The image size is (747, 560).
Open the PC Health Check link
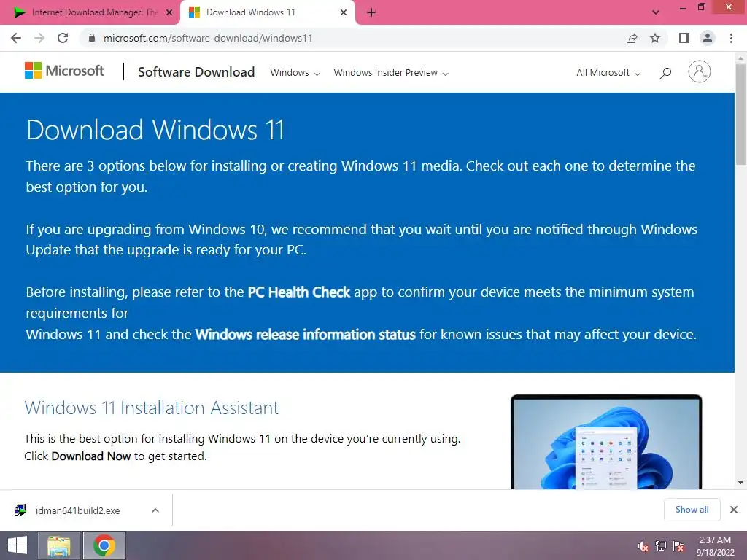298,292
